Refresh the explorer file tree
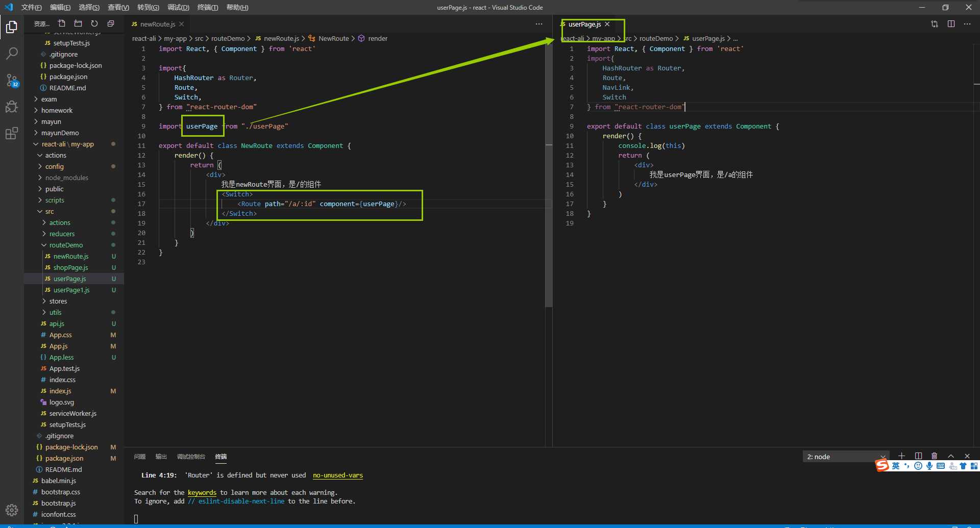The image size is (980, 528). (94, 23)
